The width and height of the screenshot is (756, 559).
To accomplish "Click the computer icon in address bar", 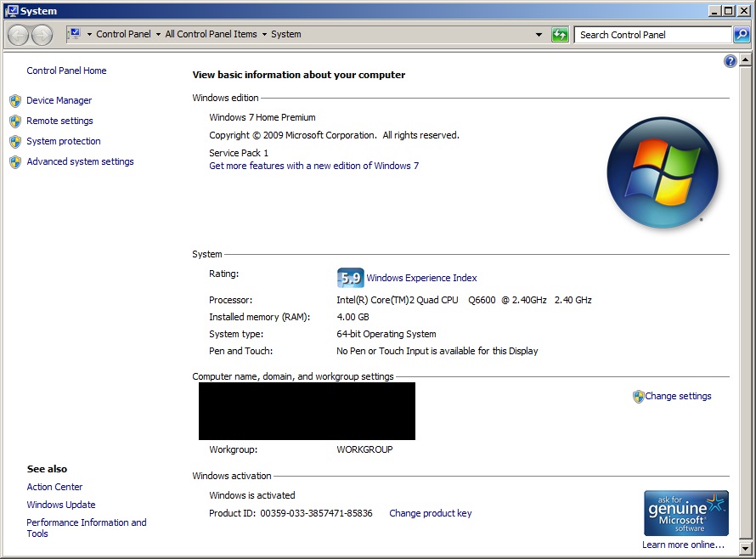I will (x=75, y=34).
